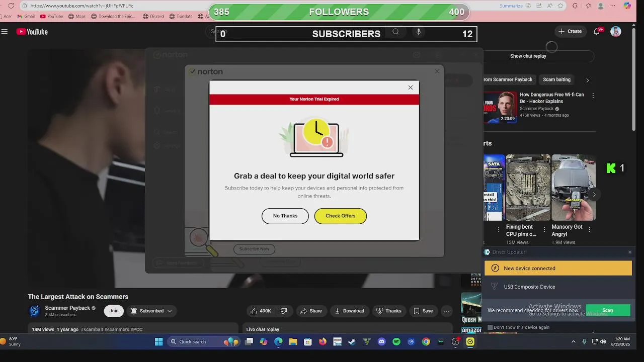
Task: Open Edge Copilot icon
Action: click(x=627, y=6)
